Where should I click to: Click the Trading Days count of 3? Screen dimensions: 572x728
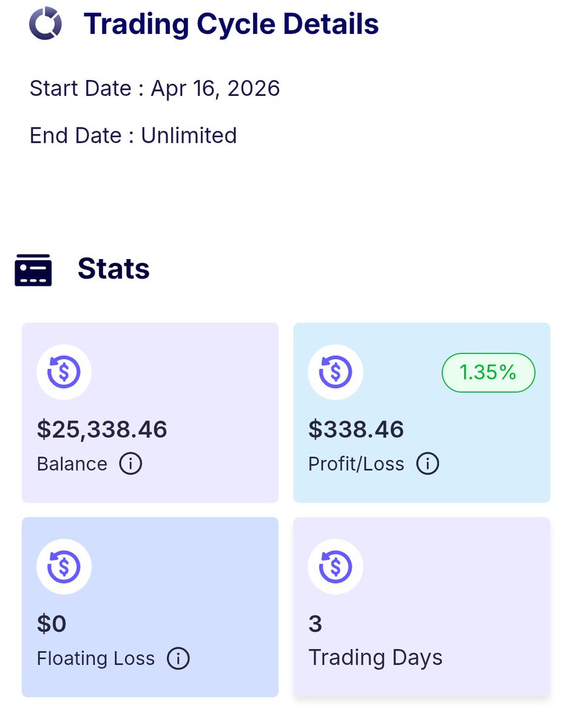click(x=315, y=624)
